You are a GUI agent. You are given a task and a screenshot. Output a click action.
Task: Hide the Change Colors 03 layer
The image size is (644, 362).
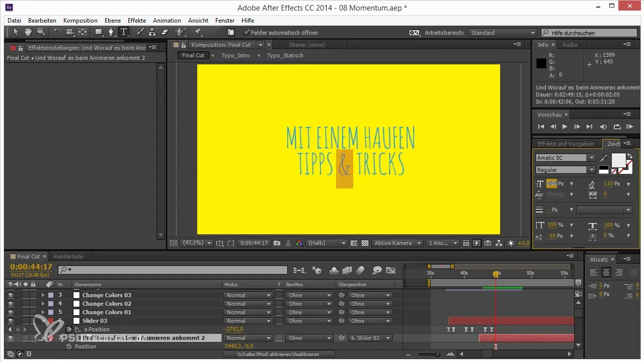(11, 295)
